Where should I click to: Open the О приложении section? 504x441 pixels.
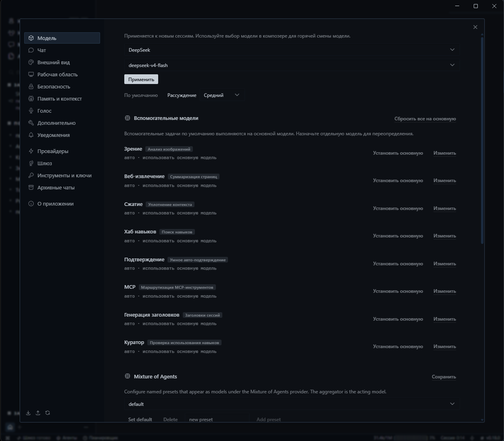point(62,204)
